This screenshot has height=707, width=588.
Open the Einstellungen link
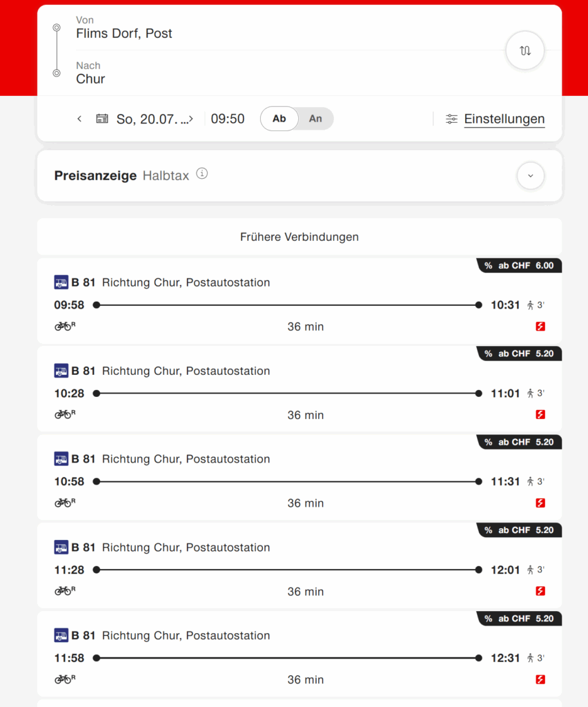(x=504, y=119)
